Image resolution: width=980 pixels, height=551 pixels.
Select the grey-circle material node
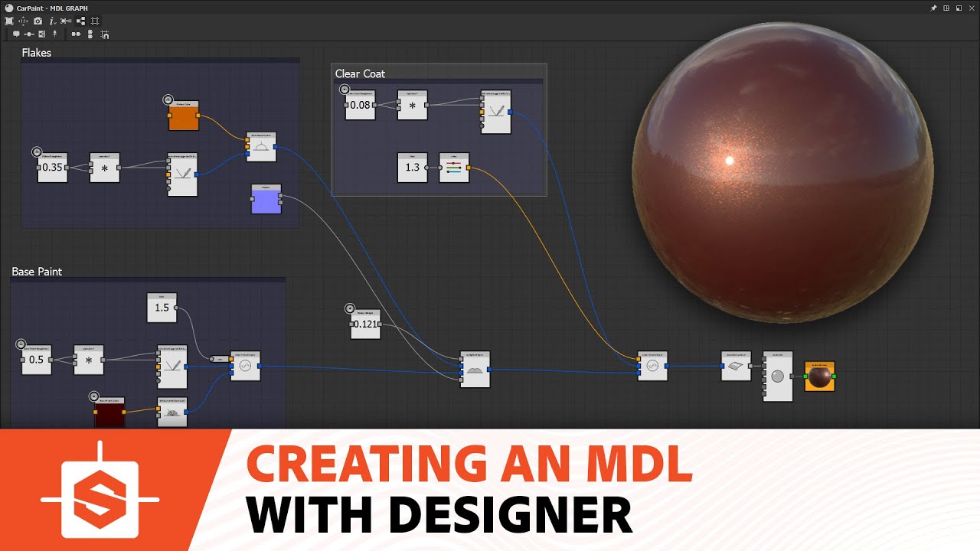778,376
